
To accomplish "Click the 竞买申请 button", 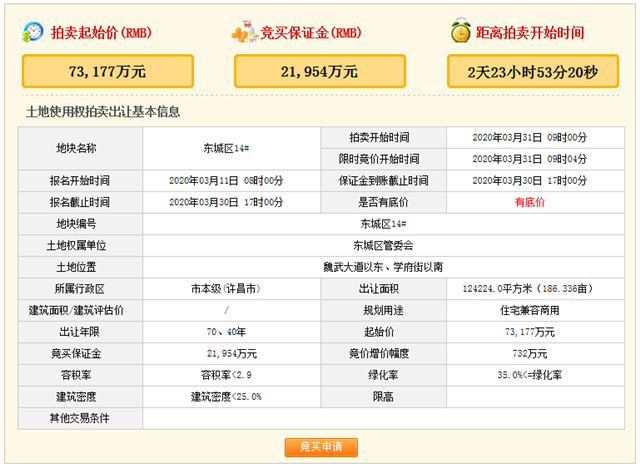I will 321,447.
